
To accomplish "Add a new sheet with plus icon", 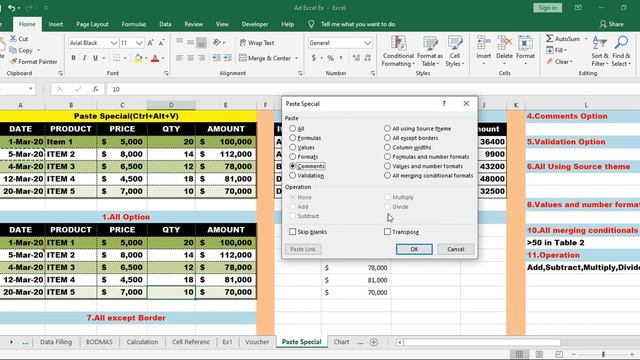I will point(373,342).
